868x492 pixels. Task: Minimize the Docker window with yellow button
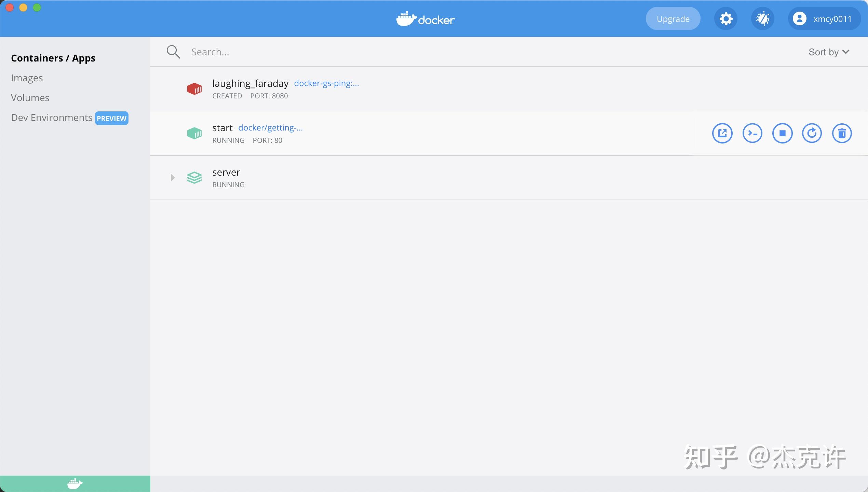(23, 8)
